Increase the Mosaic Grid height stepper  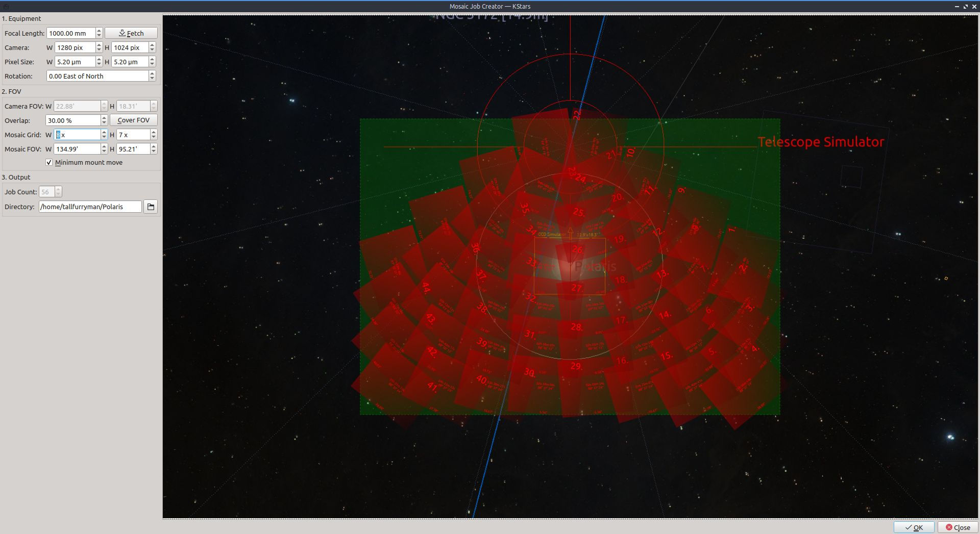click(x=154, y=132)
